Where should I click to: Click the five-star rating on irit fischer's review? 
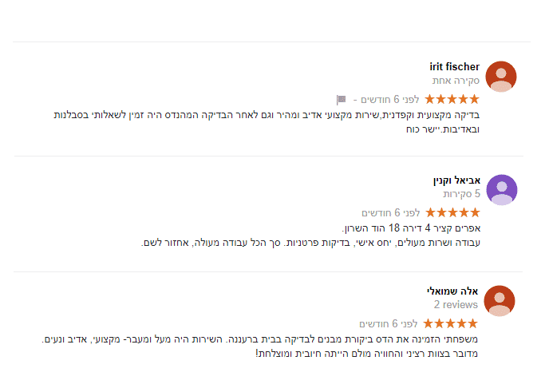point(452,100)
